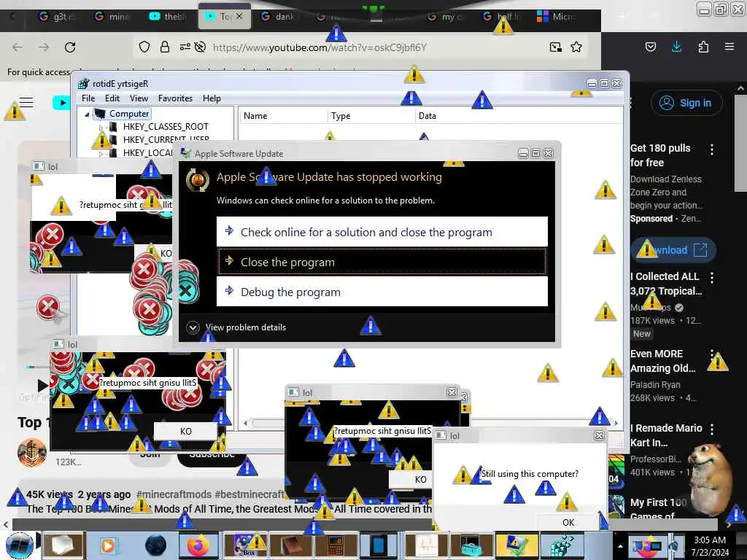Click the ad's Download button

click(673, 250)
